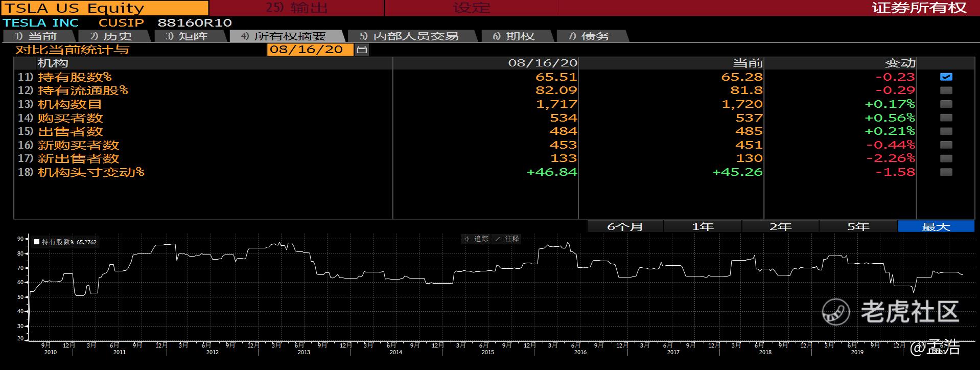Select the 最大 chart range
This screenshot has height=370, width=980.
pyautogui.click(x=936, y=226)
